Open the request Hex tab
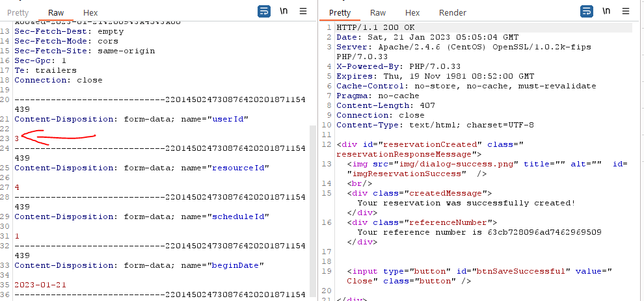 click(90, 12)
